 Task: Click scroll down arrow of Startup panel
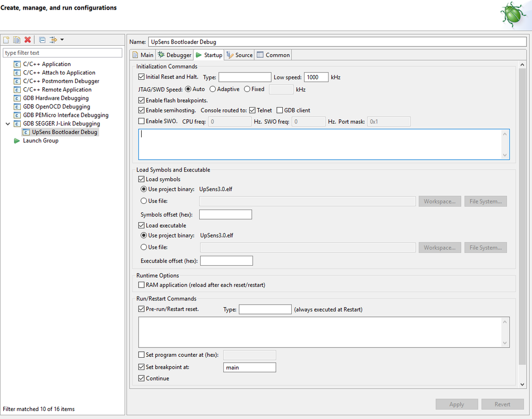pos(522,384)
